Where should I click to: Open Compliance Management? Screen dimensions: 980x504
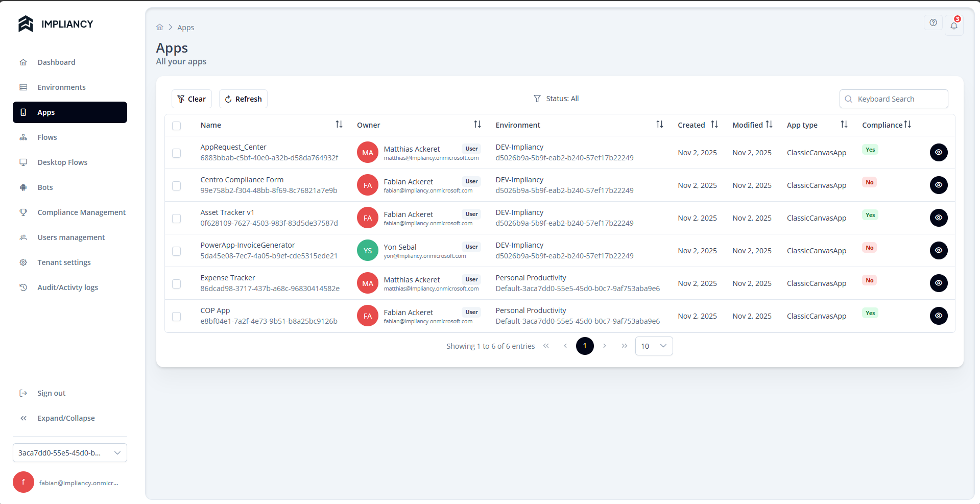click(x=81, y=212)
